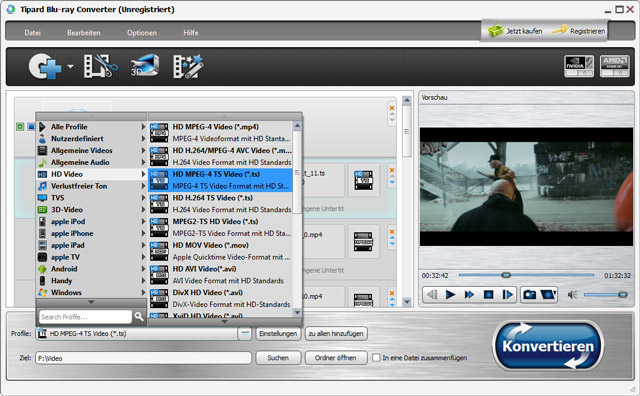
Task: Play the preview video
Action: coord(450,294)
